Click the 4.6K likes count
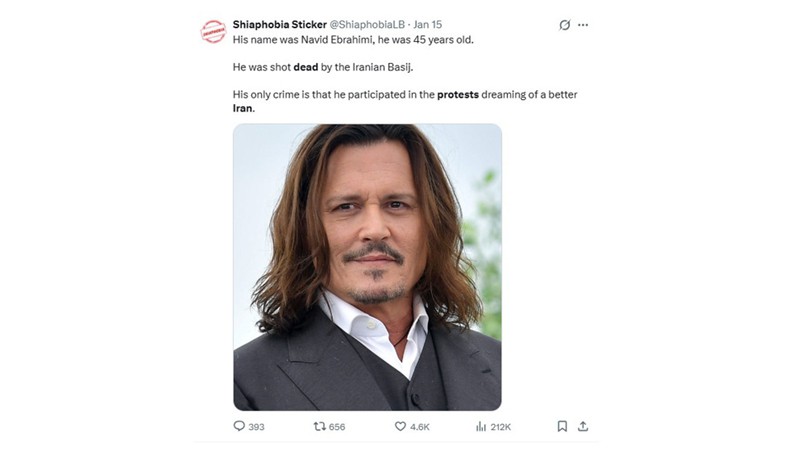 [420, 427]
